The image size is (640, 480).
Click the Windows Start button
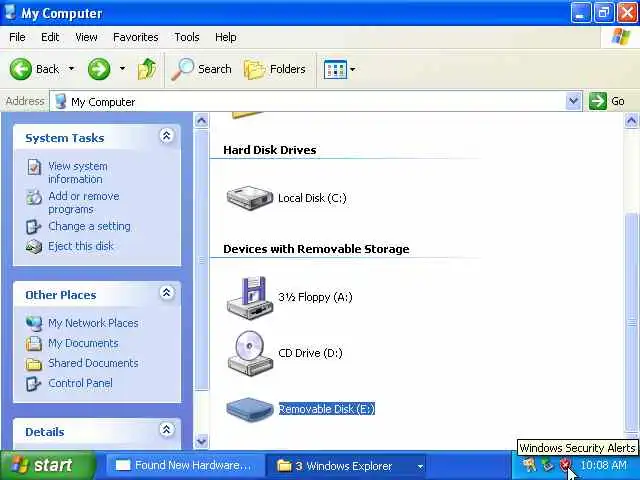47,465
